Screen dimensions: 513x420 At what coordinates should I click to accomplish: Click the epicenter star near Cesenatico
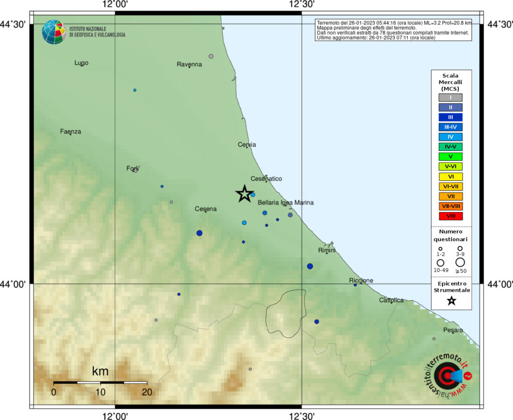click(244, 194)
